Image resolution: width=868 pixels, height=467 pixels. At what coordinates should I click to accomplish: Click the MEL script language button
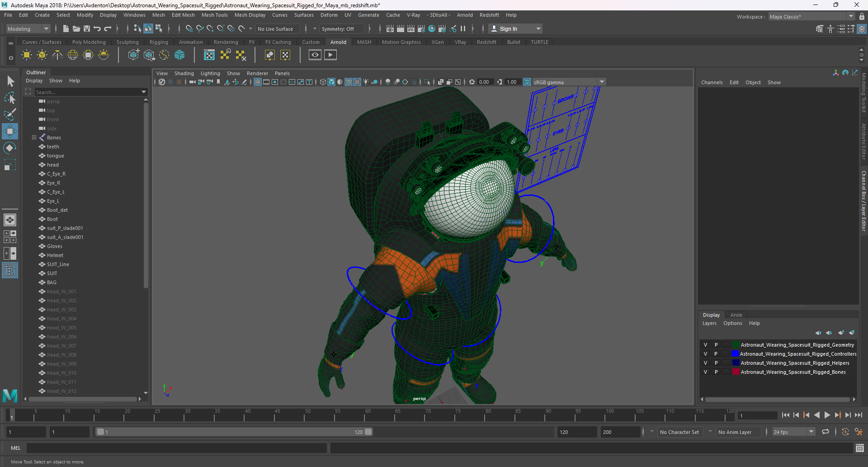[x=16, y=448]
